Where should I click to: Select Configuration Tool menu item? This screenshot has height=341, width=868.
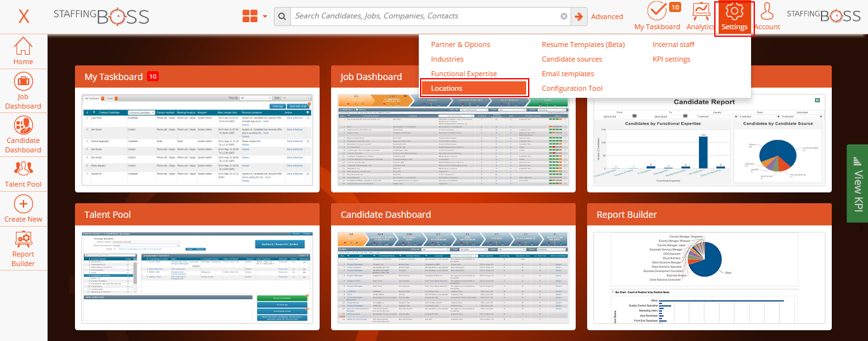coord(572,88)
